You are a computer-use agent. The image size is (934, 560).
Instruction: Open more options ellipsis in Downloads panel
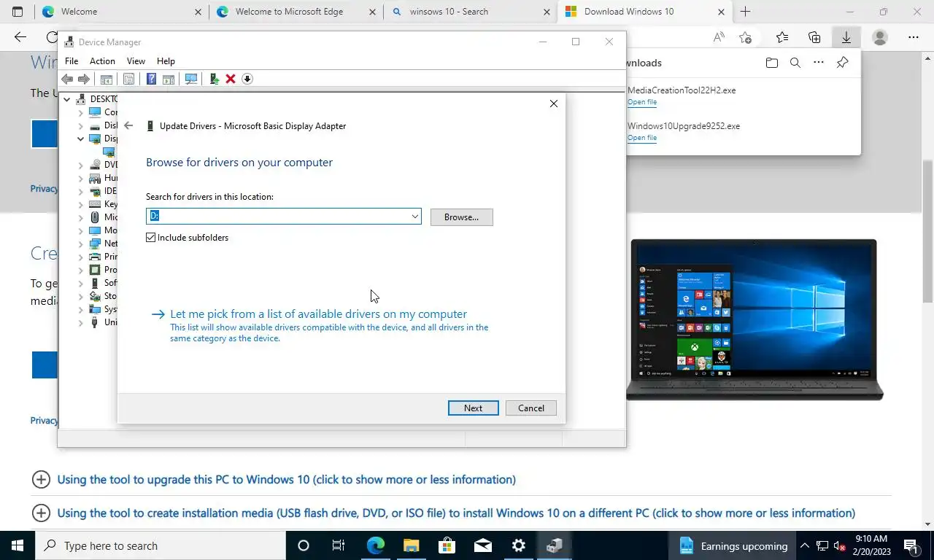[x=819, y=63]
